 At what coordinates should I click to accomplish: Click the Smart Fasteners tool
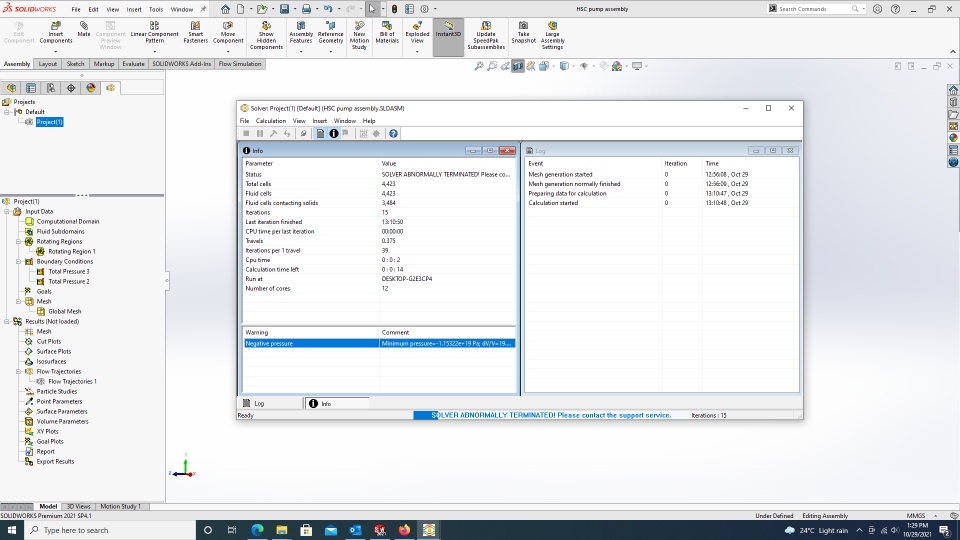point(195,32)
